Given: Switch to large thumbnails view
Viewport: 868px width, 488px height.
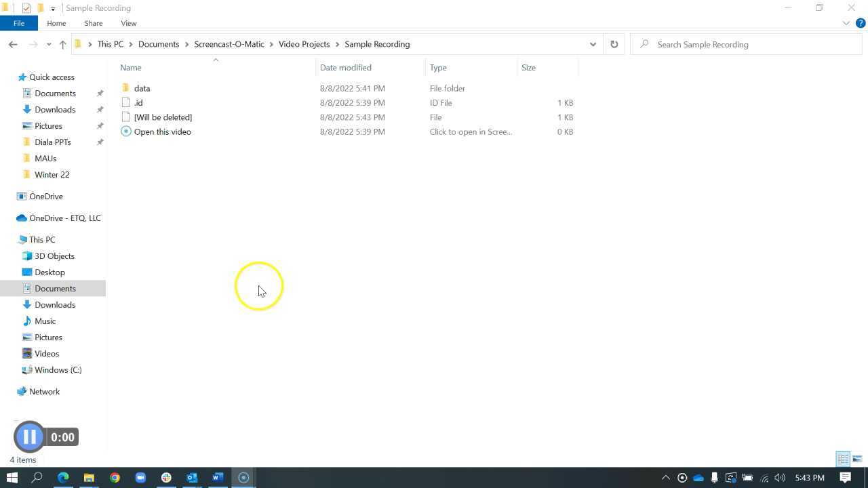Looking at the screenshot, I should (x=857, y=459).
